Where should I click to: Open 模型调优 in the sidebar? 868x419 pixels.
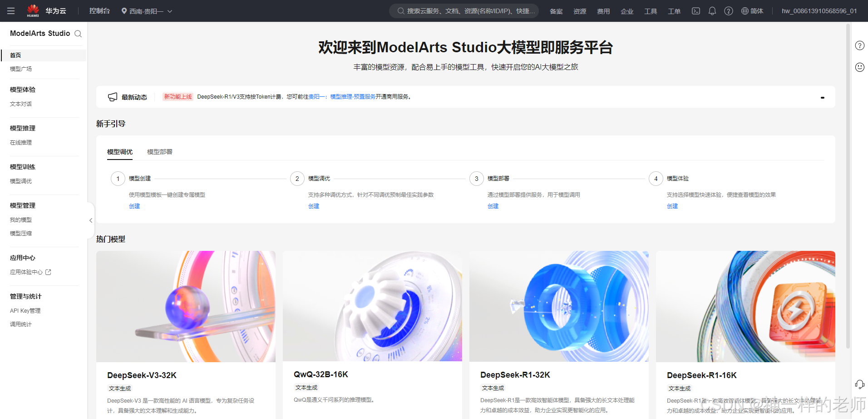coord(21,181)
